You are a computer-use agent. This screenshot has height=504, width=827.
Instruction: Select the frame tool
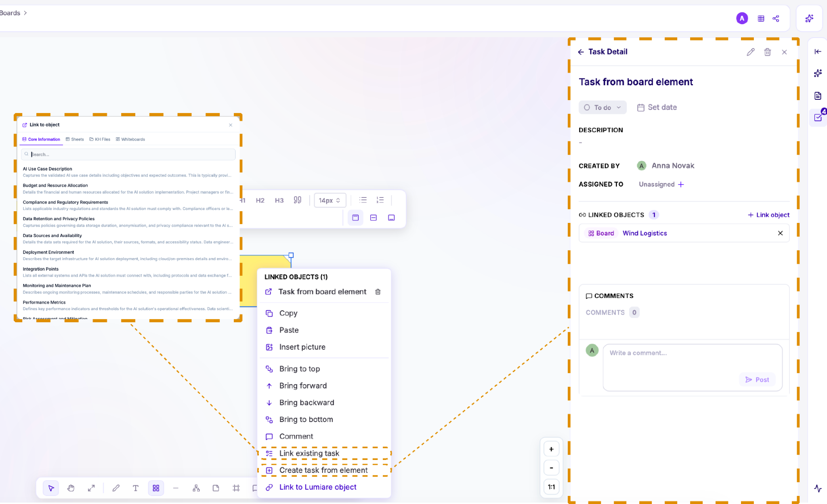point(236,488)
